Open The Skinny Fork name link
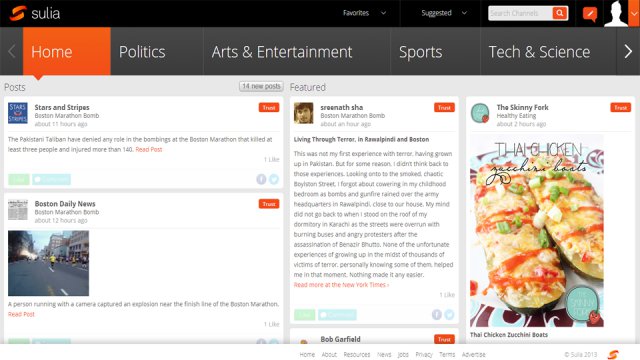640x360 pixels. click(x=522, y=107)
